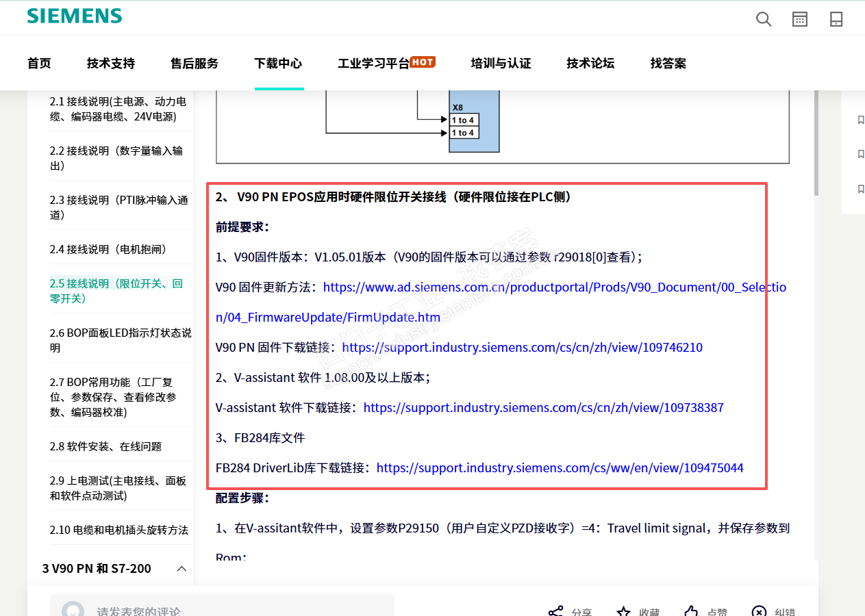Open section 2.3 接线说明 PTI脉冲输入通道
The width and height of the screenshot is (865, 616).
pos(119,207)
